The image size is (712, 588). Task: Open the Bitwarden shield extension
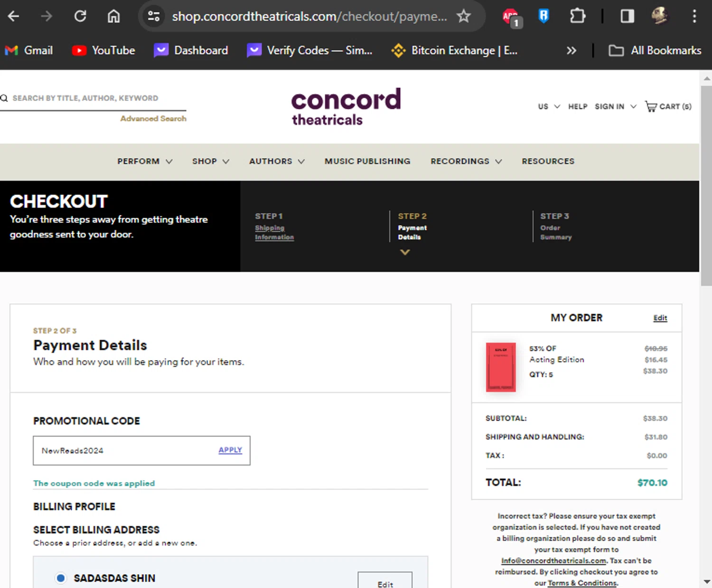click(x=544, y=17)
